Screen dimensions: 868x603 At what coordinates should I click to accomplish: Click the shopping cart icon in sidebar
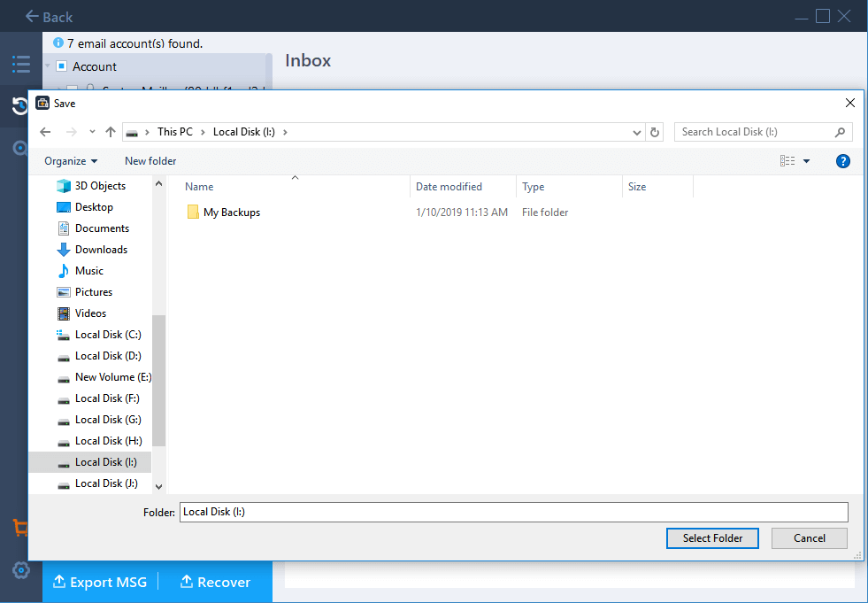(20, 528)
